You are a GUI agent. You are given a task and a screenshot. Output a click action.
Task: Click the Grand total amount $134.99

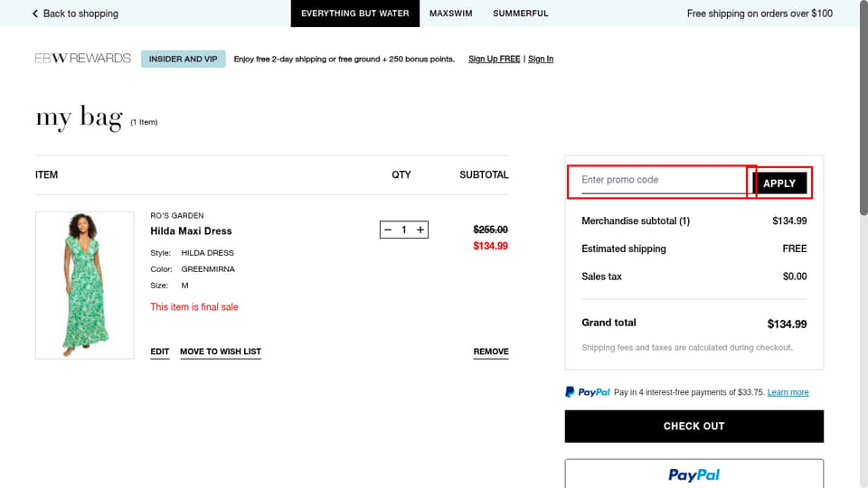click(x=787, y=324)
